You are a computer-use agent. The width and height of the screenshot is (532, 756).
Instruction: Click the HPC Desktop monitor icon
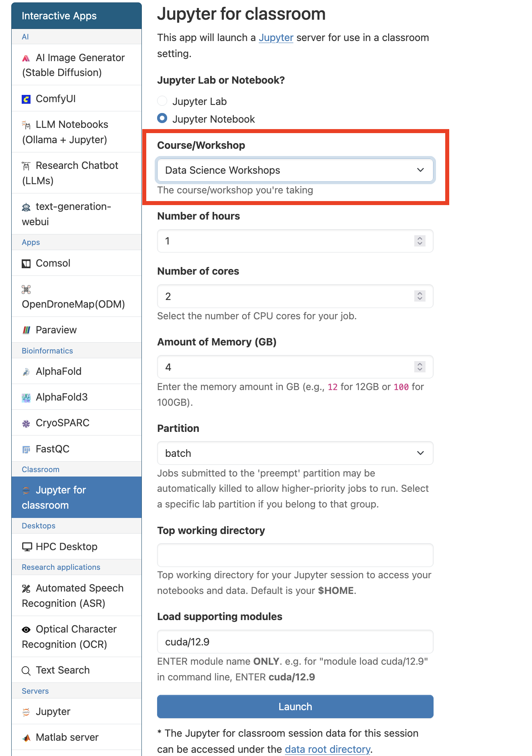pyautogui.click(x=27, y=547)
